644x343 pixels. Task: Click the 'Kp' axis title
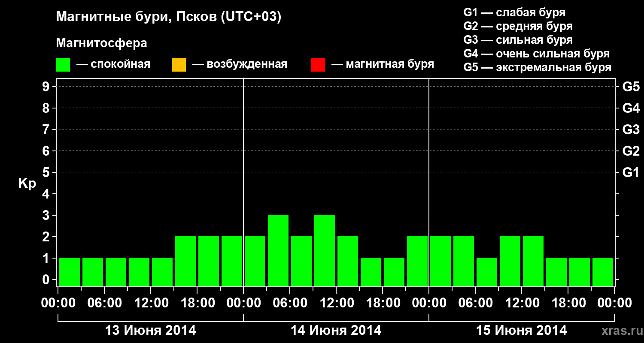[x=27, y=184]
